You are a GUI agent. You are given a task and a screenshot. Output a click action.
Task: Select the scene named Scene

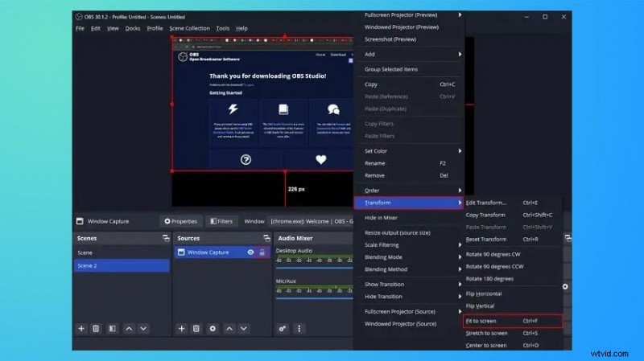[x=122, y=252]
